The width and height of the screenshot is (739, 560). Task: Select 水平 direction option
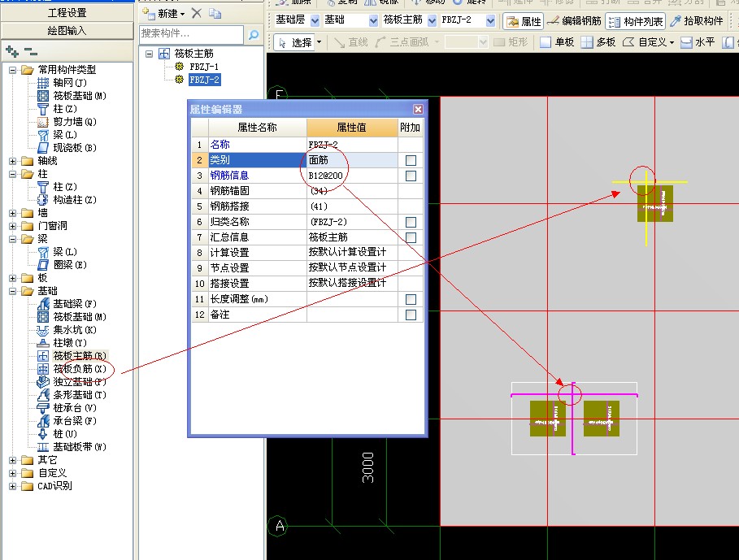[698, 42]
